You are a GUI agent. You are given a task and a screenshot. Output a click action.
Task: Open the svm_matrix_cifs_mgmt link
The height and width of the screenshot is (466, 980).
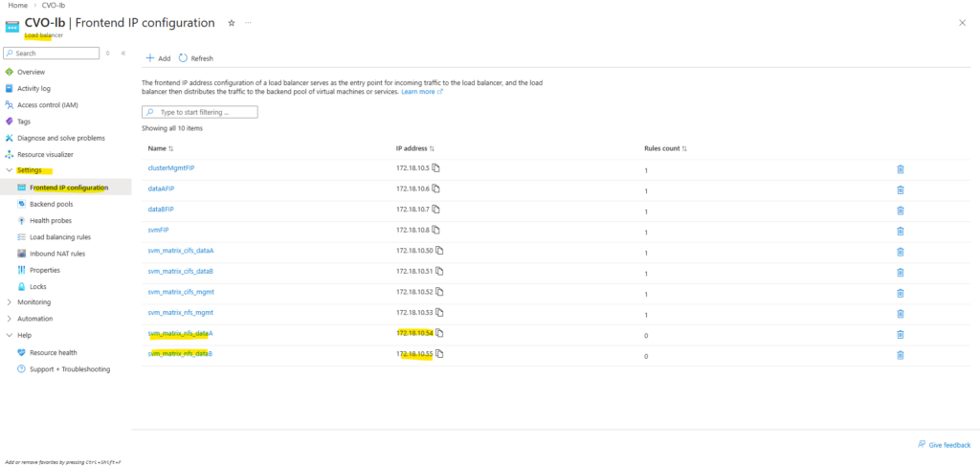181,292
